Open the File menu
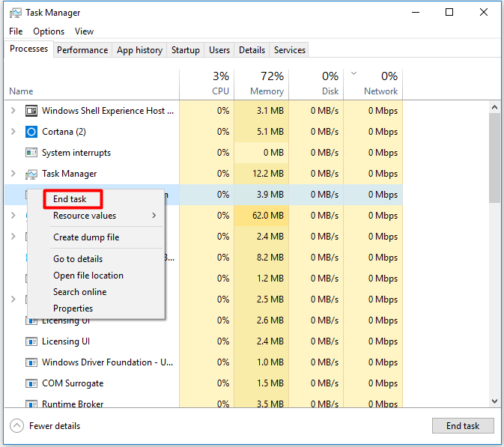The image size is (504, 447). [x=16, y=31]
